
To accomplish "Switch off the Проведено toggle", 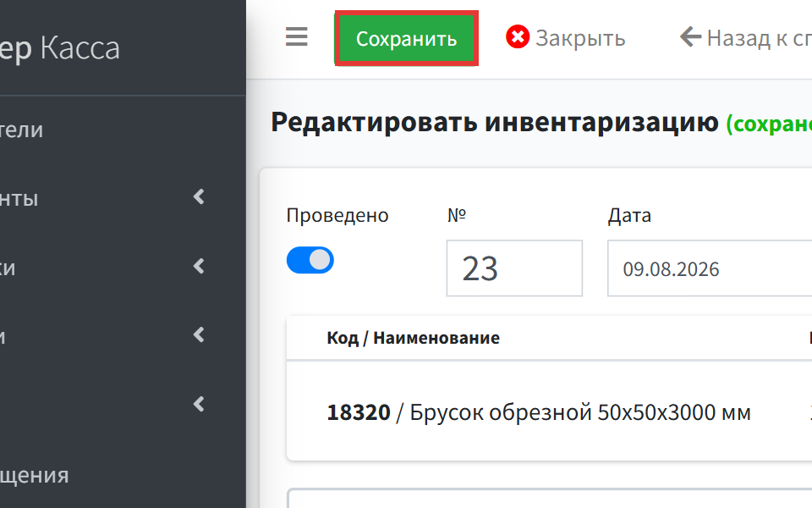I will [x=310, y=260].
